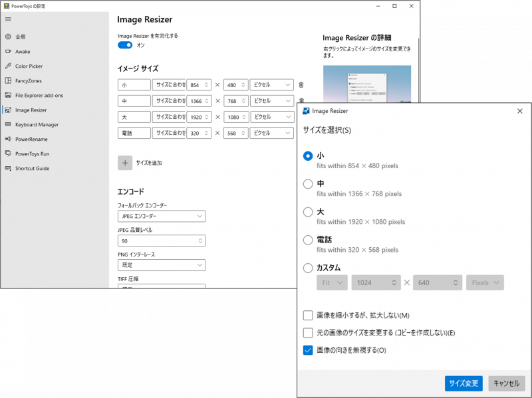This screenshot has width=532, height=398.
Task: Click the Color Picker eyedropper icon
Action: (8, 66)
